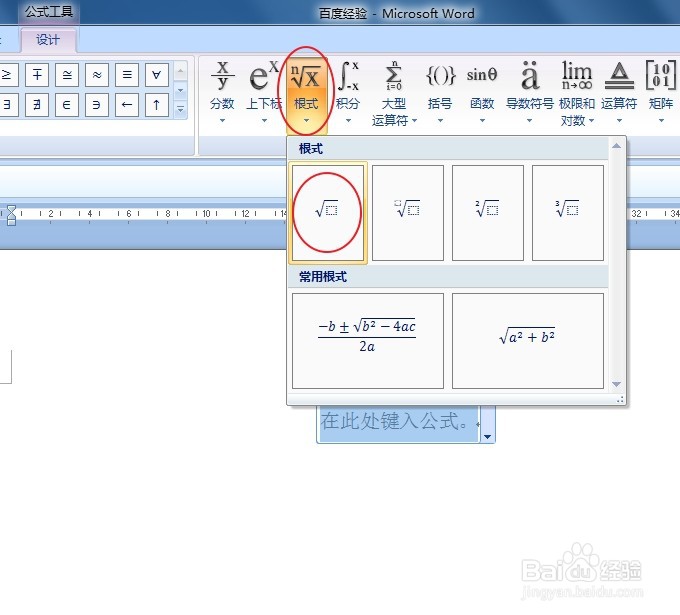
Task: Insert the up arrow ↑ symbol
Action: pos(157,105)
